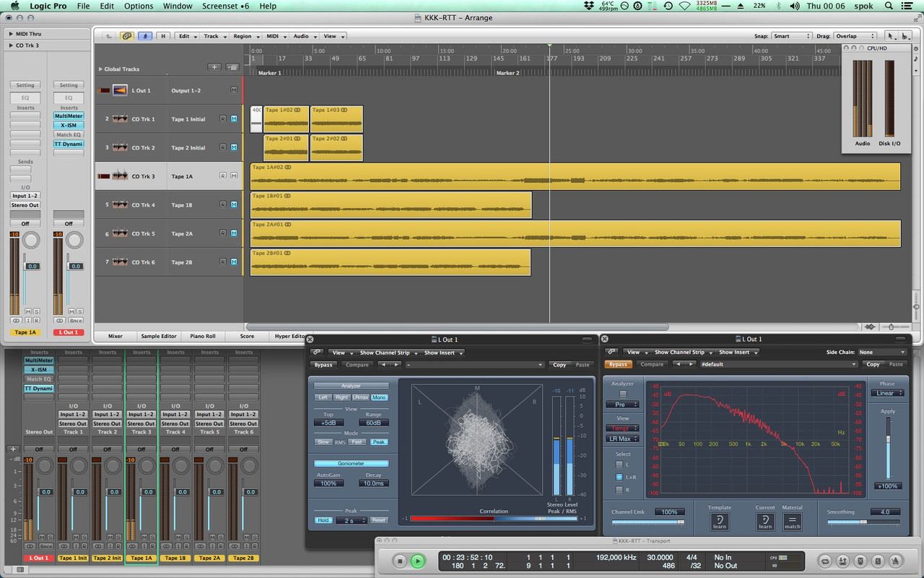Toggle the Catch playhead running-man button
Screen dimensions: 924x578
tap(145, 36)
